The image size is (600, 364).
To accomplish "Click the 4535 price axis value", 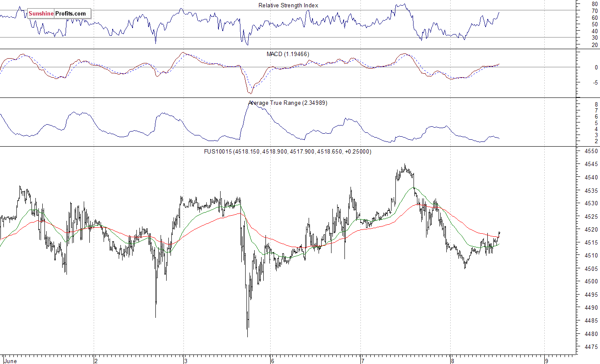I will pos(591,191).
